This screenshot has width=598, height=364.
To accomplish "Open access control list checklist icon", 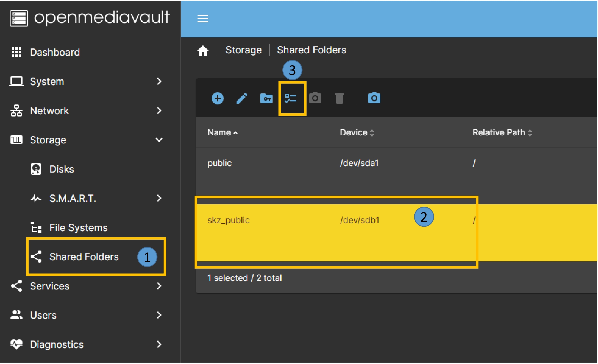I will click(x=291, y=98).
